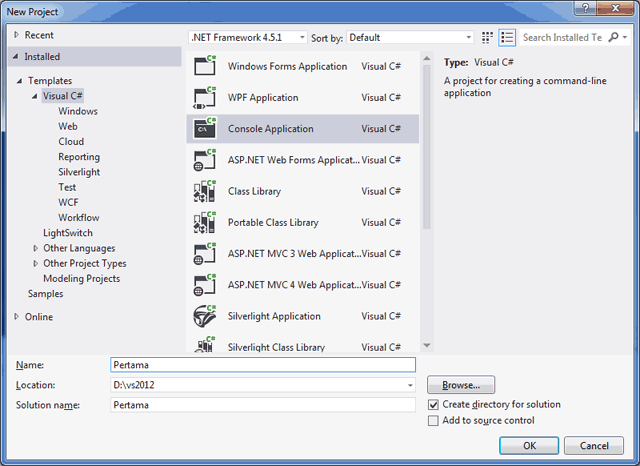The image size is (640, 466).
Task: Select the WCF category
Action: (68, 202)
